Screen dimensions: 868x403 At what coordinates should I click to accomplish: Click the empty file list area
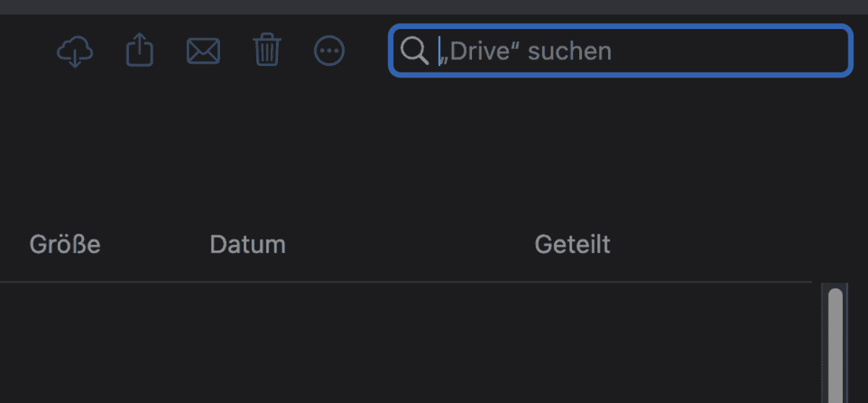pos(405,341)
